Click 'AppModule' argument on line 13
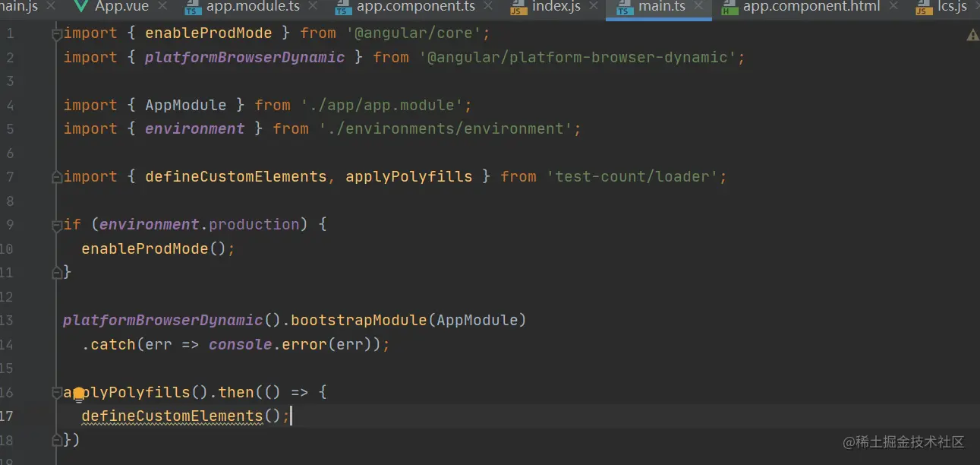The image size is (980, 465). pos(477,320)
